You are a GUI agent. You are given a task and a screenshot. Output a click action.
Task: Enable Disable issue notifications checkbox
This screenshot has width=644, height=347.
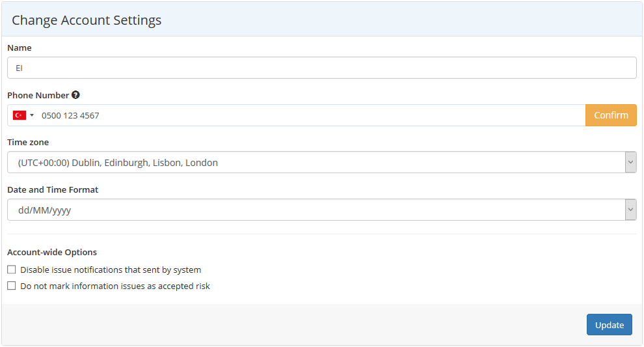point(12,270)
